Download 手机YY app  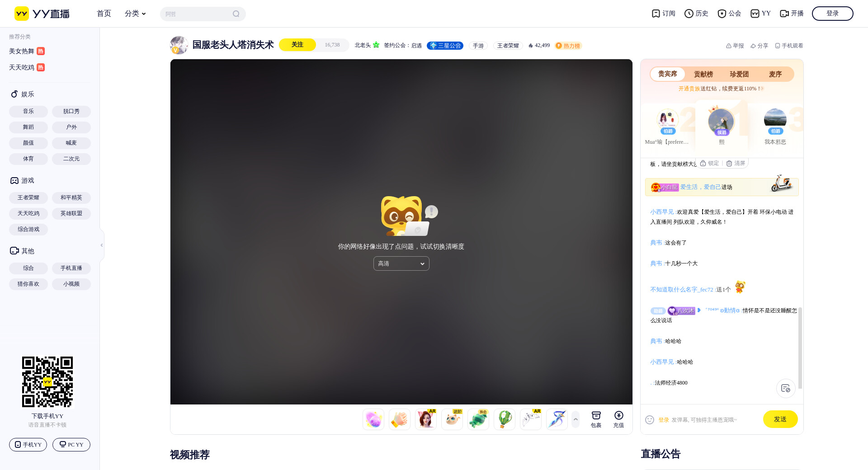point(28,445)
